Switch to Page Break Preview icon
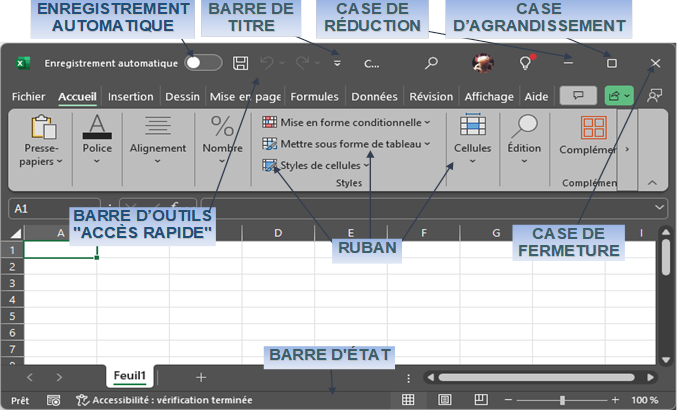 (481, 400)
